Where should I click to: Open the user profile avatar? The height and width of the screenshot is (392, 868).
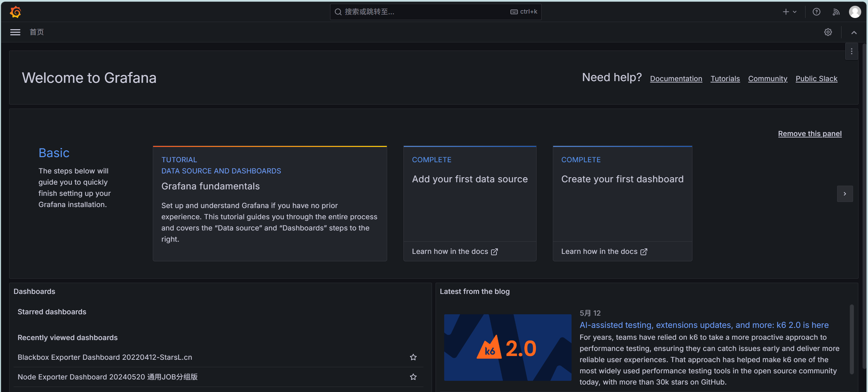(x=855, y=12)
